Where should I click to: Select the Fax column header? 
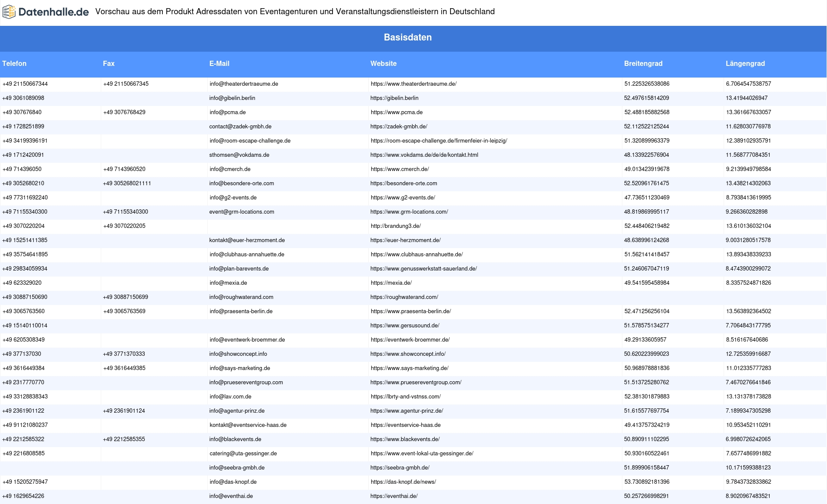pos(109,63)
